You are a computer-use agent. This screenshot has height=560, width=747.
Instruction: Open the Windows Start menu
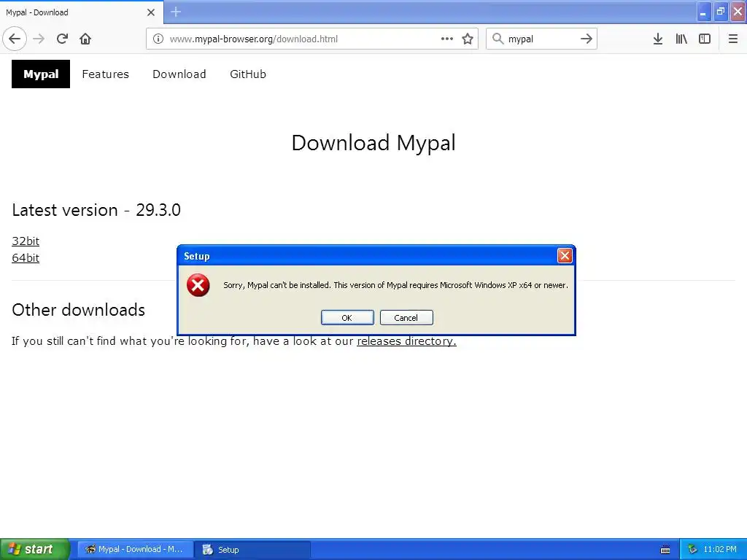(35, 550)
